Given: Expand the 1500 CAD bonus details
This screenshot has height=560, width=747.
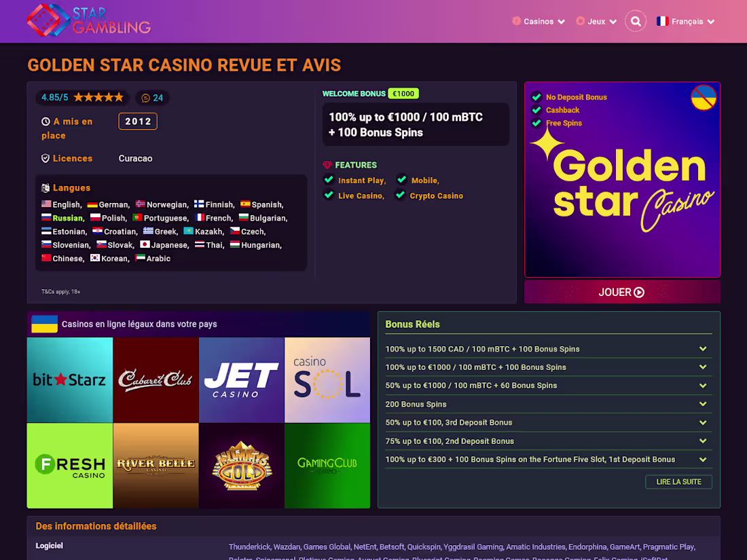Looking at the screenshot, I should pyautogui.click(x=704, y=348).
